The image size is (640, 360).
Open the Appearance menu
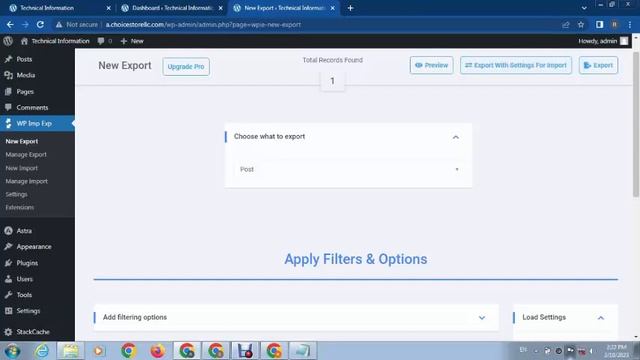point(34,247)
